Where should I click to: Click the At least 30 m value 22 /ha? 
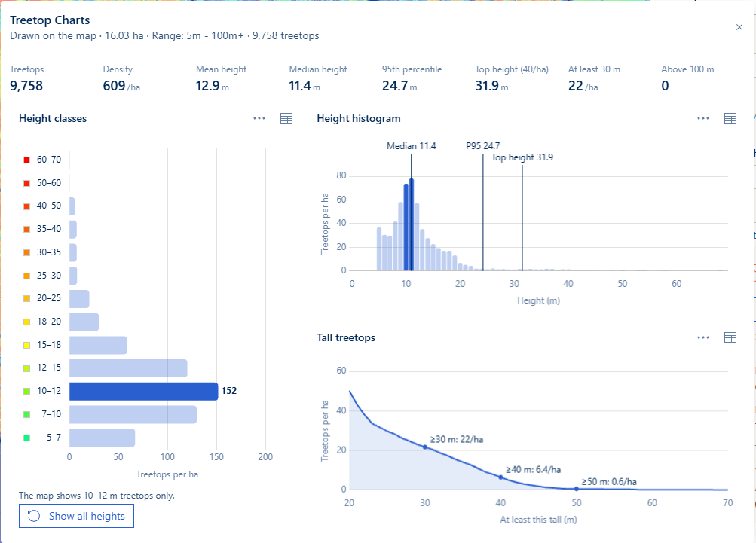click(x=583, y=86)
